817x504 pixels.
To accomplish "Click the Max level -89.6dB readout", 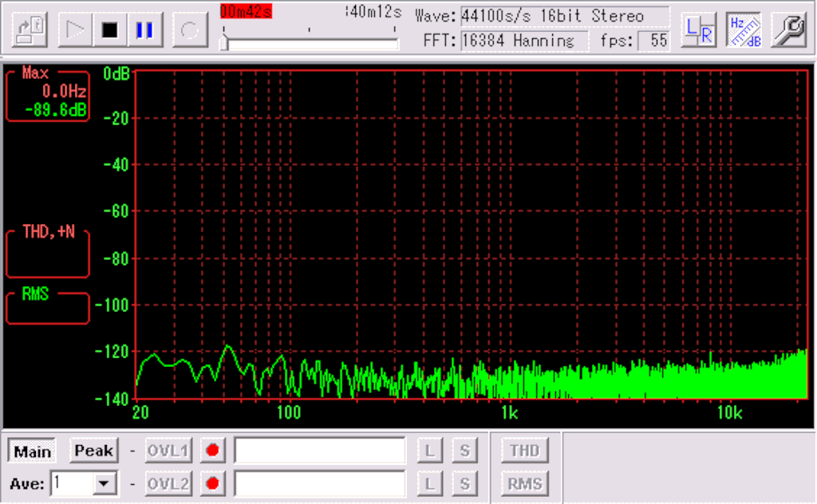I will tap(56, 110).
